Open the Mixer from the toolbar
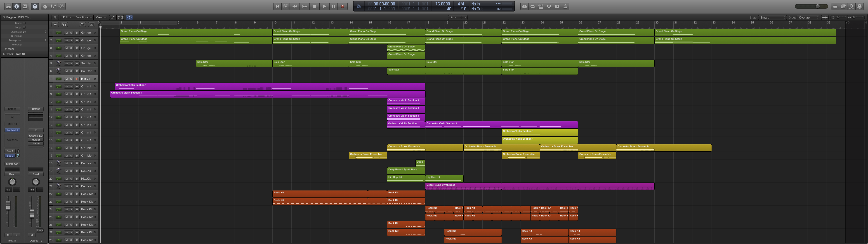Screen dimensions: 868x244 (x=53, y=6)
